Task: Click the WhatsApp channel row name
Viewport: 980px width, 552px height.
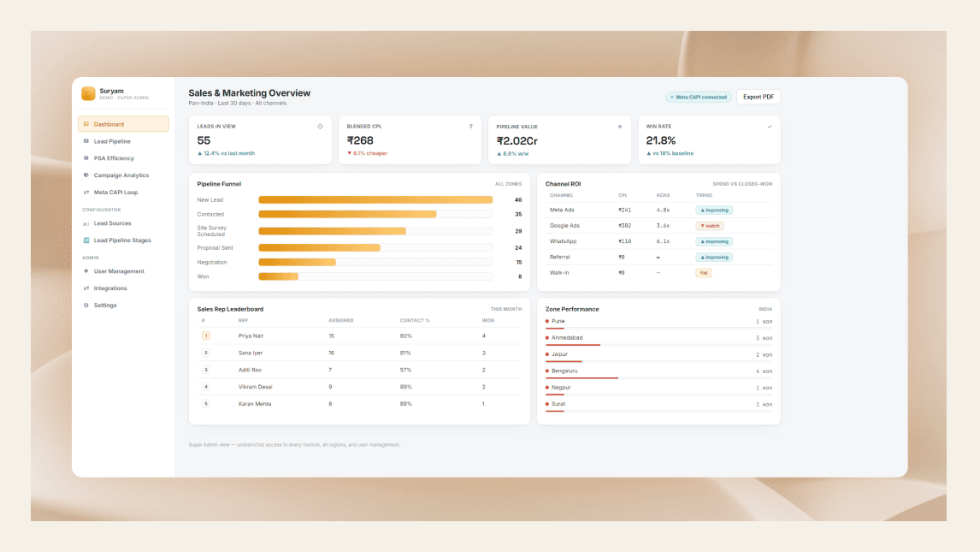Action: click(x=564, y=241)
